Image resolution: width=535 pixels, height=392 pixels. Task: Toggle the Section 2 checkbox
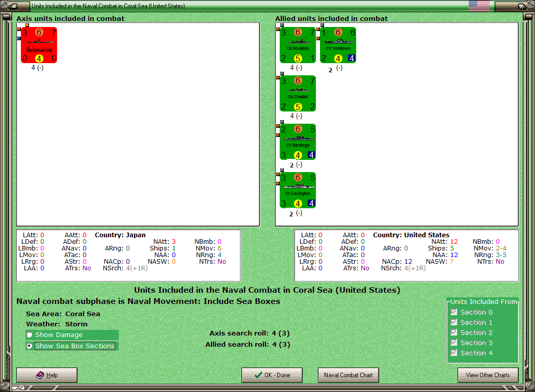454,332
